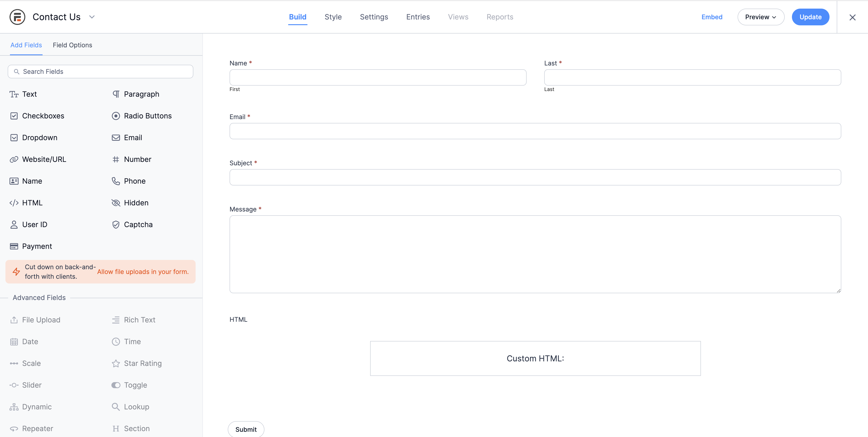Viewport: 868px width, 437px height.
Task: Switch to the Field Options tab
Action: [x=72, y=45]
